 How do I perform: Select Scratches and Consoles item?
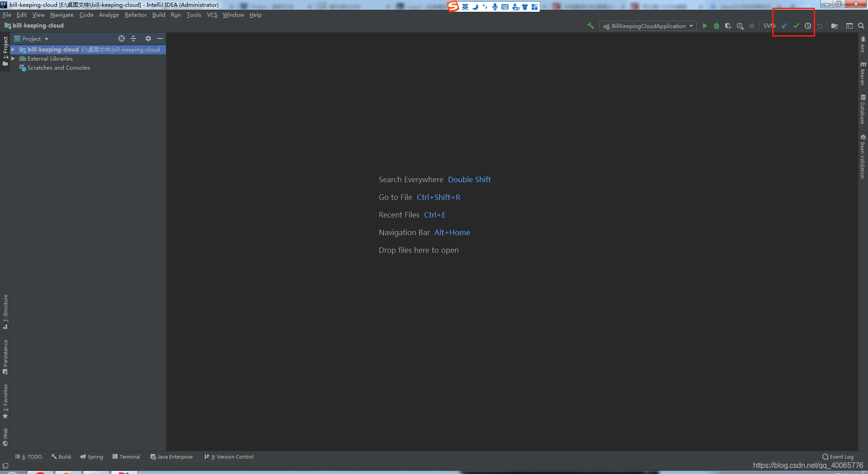[x=58, y=67]
